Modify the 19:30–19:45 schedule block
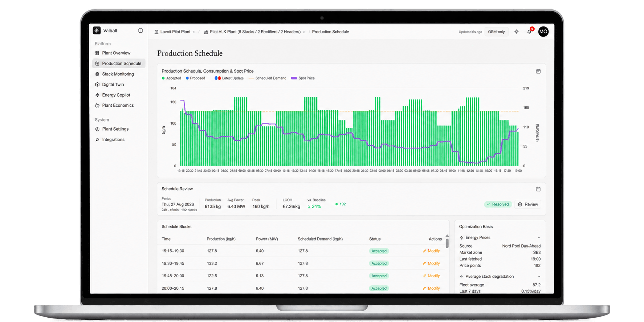Screen dimensions: 644x322 431,264
